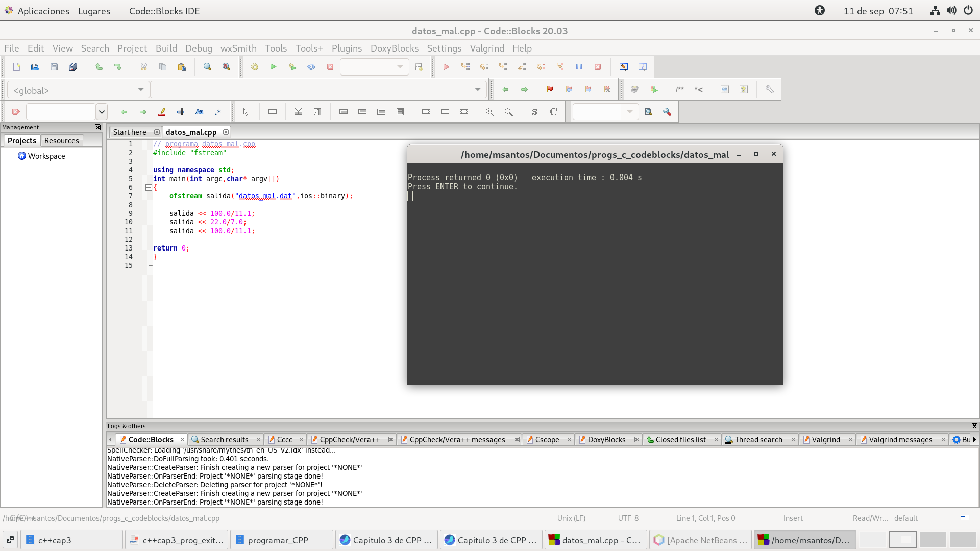Viewport: 980px width, 551px height.
Task: Open the build target dropdown
Action: (374, 67)
